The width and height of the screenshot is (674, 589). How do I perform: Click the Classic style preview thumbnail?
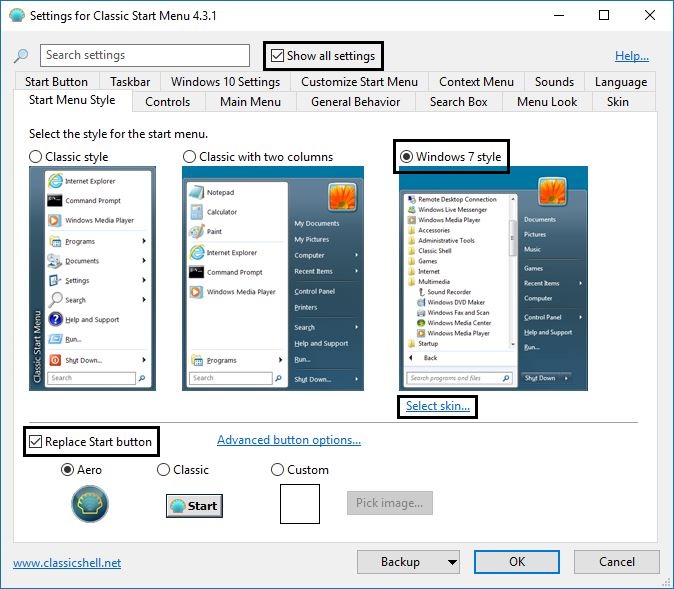tap(92, 279)
